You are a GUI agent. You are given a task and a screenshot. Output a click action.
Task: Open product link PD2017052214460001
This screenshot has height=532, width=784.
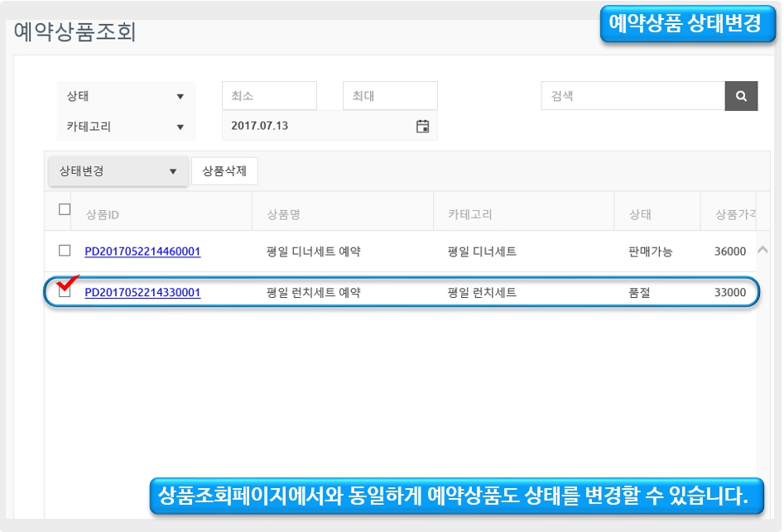(142, 252)
